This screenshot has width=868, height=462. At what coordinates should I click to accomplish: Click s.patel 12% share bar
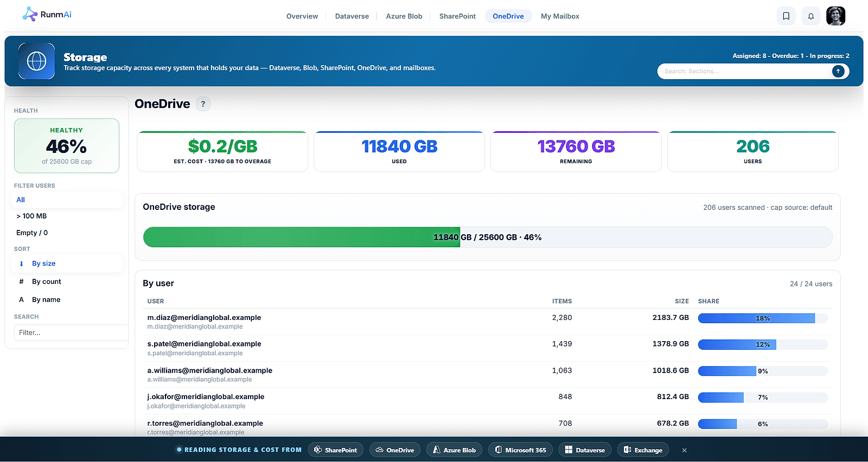coord(763,344)
